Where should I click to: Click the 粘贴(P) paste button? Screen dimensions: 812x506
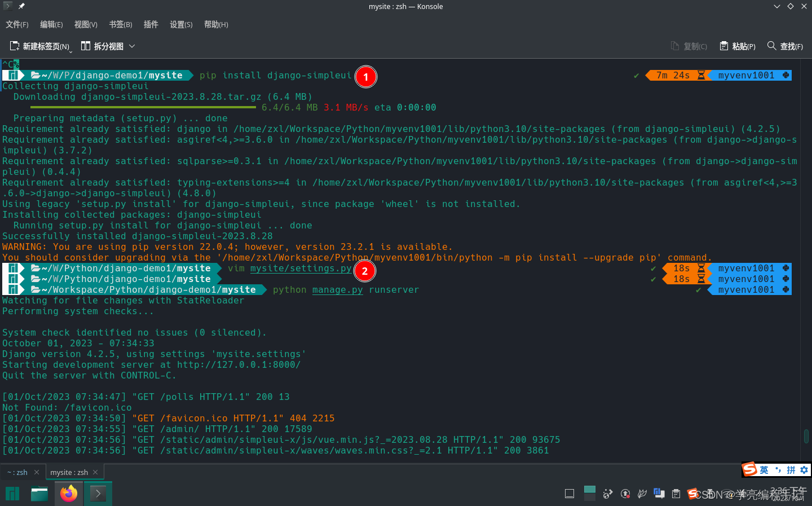pos(738,46)
